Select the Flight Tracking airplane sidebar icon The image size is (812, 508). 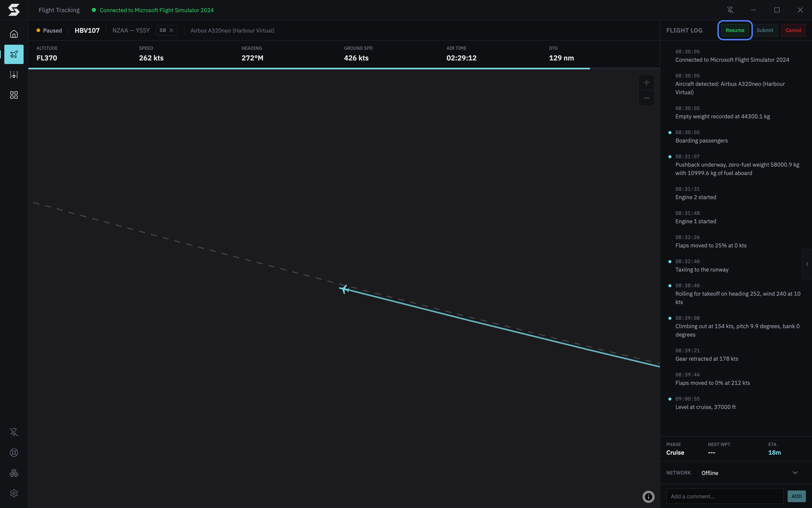14,54
